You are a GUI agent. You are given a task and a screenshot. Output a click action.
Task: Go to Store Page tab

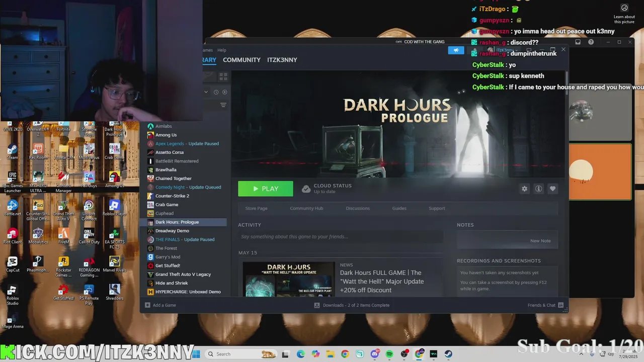click(x=256, y=208)
